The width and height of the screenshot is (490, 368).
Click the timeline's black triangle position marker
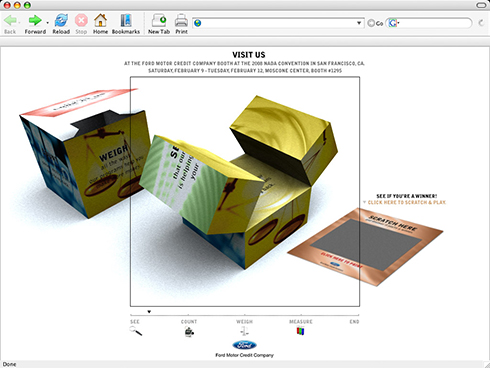click(149, 312)
